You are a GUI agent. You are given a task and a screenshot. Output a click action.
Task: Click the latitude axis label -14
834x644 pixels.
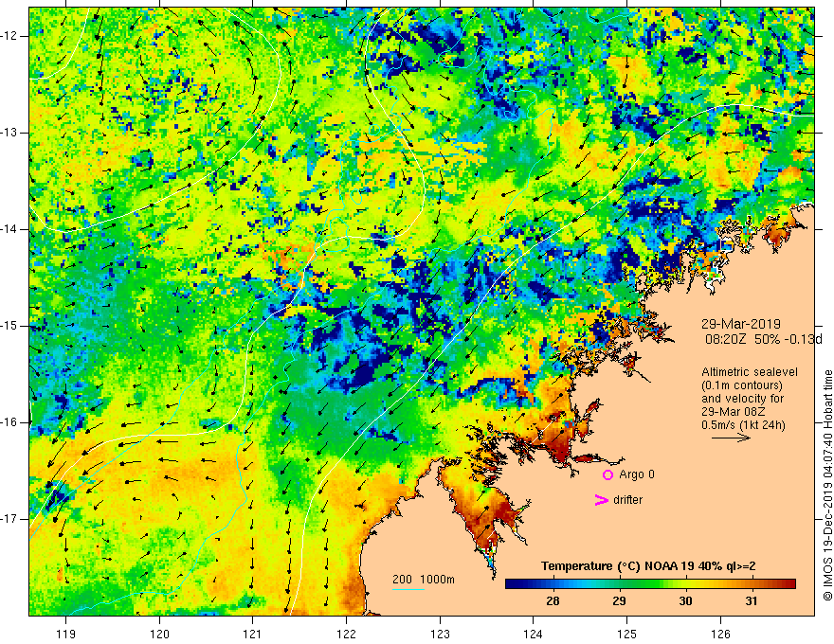[9, 229]
